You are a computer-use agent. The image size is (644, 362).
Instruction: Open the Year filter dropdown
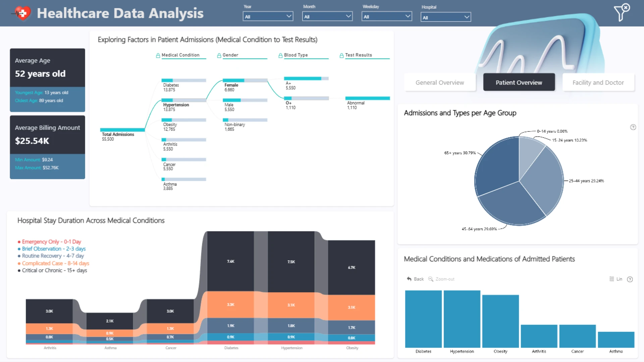(x=268, y=16)
